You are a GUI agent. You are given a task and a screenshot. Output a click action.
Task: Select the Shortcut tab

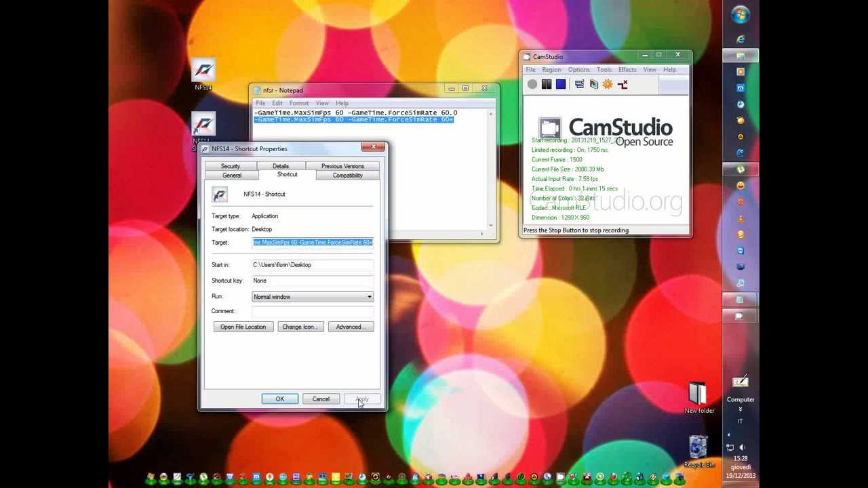point(287,175)
